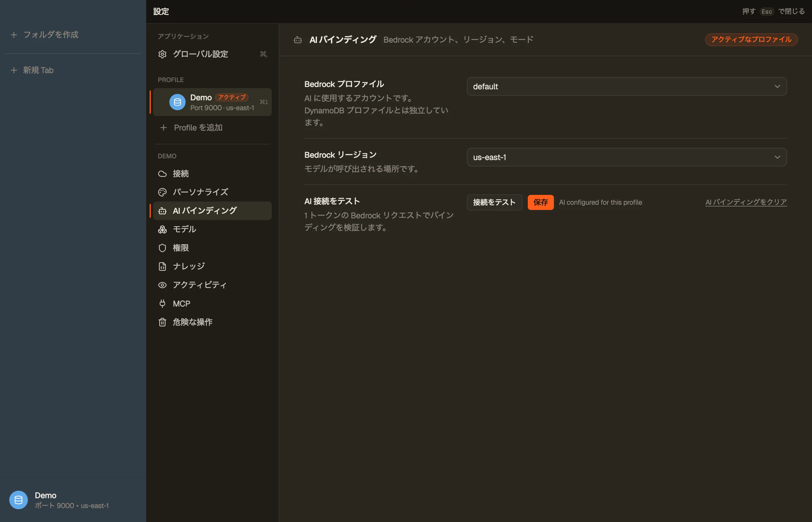
Task: Click the plus icon for Profile を追加
Action: tap(163, 128)
